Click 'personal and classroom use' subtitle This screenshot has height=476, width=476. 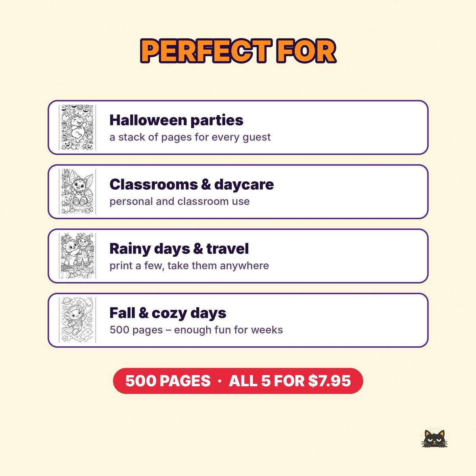point(180,202)
